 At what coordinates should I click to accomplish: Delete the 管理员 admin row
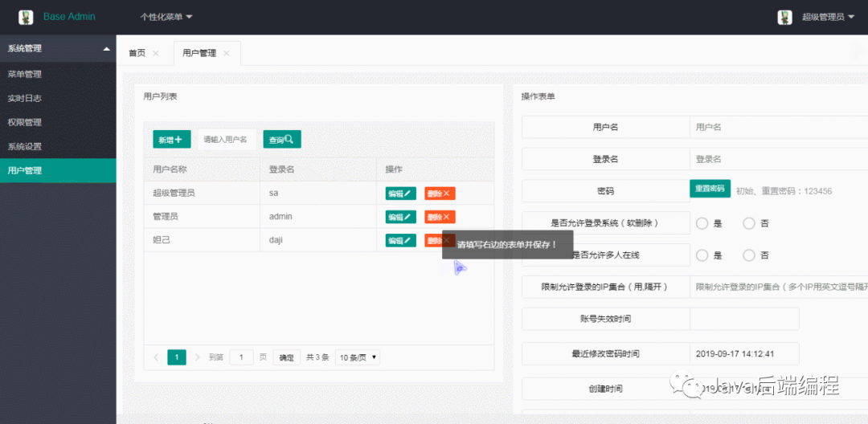(440, 217)
